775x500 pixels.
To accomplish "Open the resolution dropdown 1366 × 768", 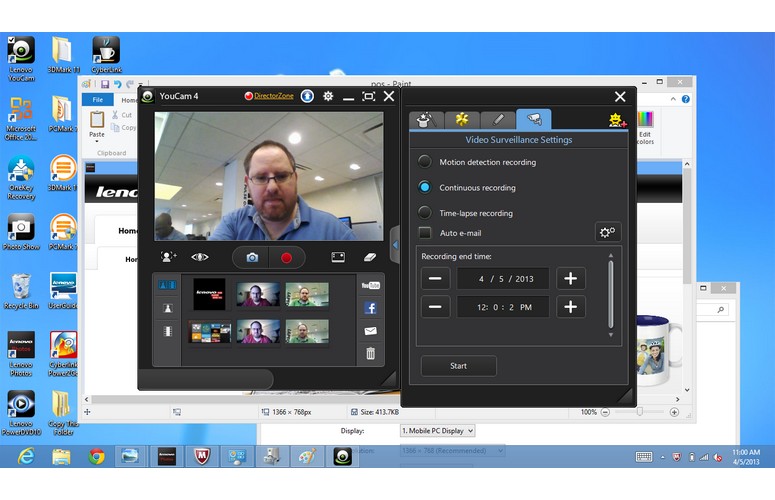I will point(452,451).
